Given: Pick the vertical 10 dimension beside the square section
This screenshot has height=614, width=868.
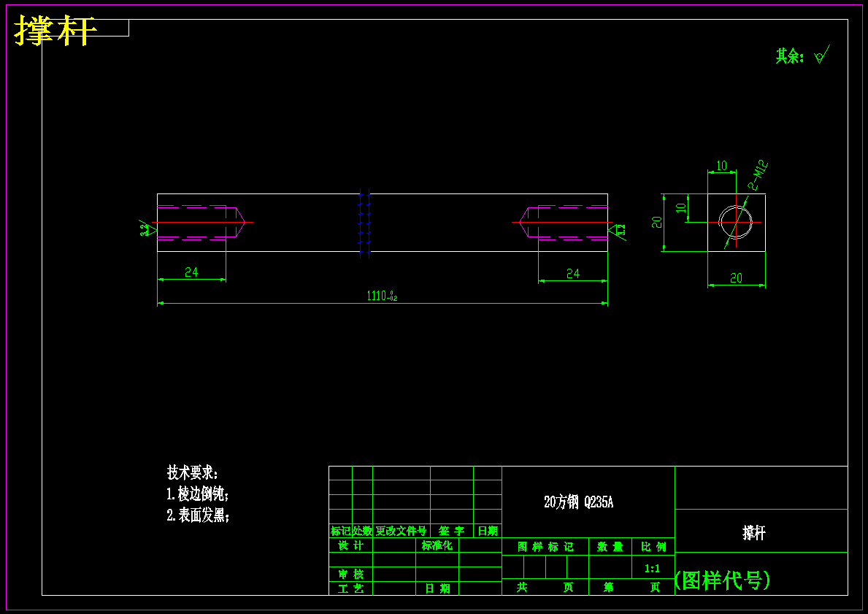Looking at the screenshot, I should pos(682,207).
